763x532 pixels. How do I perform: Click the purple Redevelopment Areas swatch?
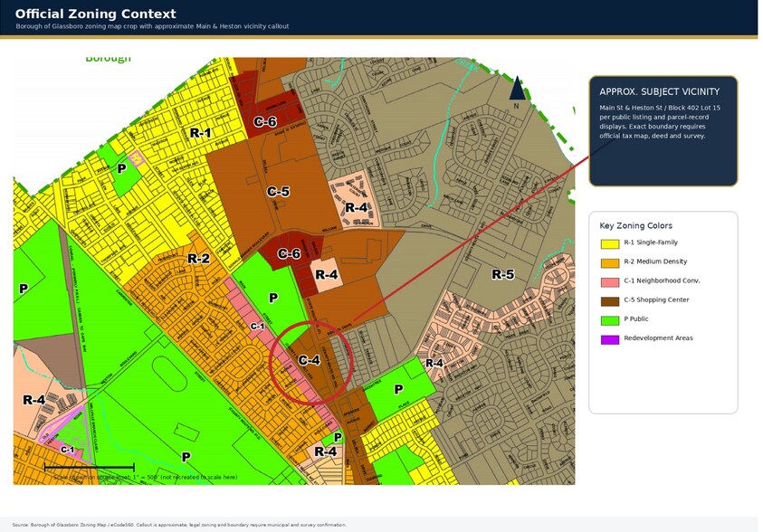pos(610,339)
